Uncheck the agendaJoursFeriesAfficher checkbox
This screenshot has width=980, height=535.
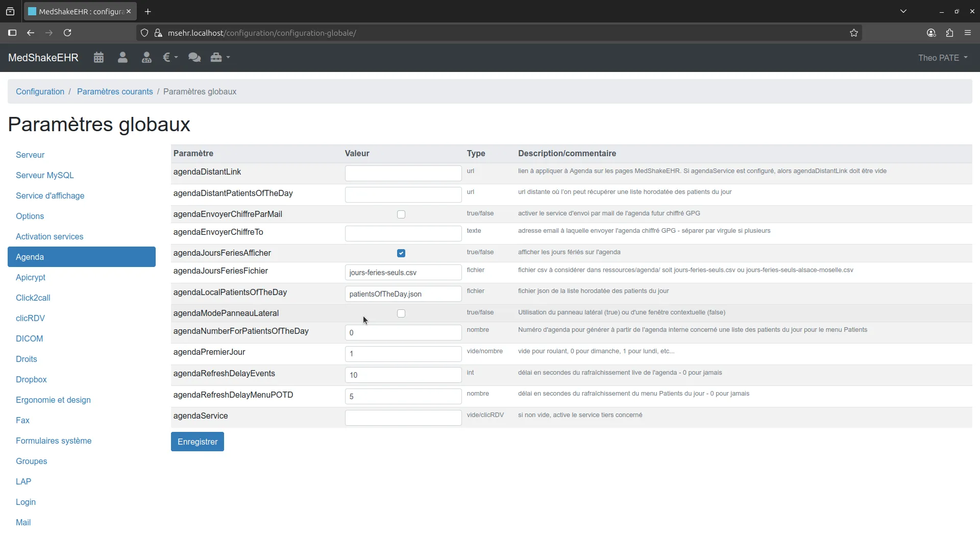401,253
